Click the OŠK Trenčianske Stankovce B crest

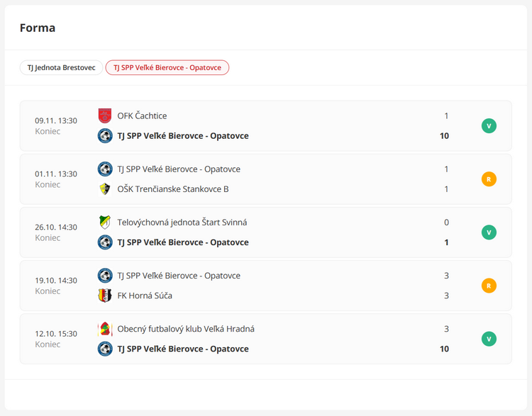[105, 189]
